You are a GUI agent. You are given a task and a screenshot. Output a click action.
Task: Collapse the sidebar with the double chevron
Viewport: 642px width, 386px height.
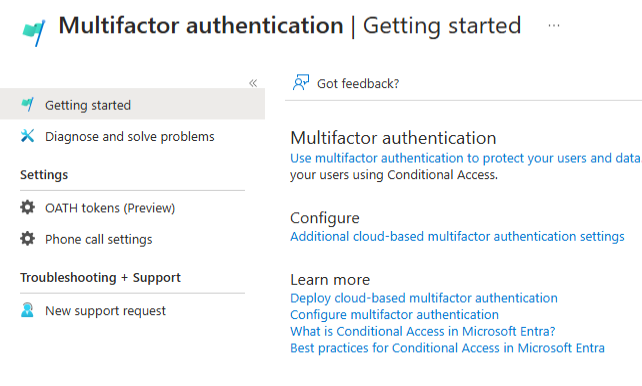(253, 83)
